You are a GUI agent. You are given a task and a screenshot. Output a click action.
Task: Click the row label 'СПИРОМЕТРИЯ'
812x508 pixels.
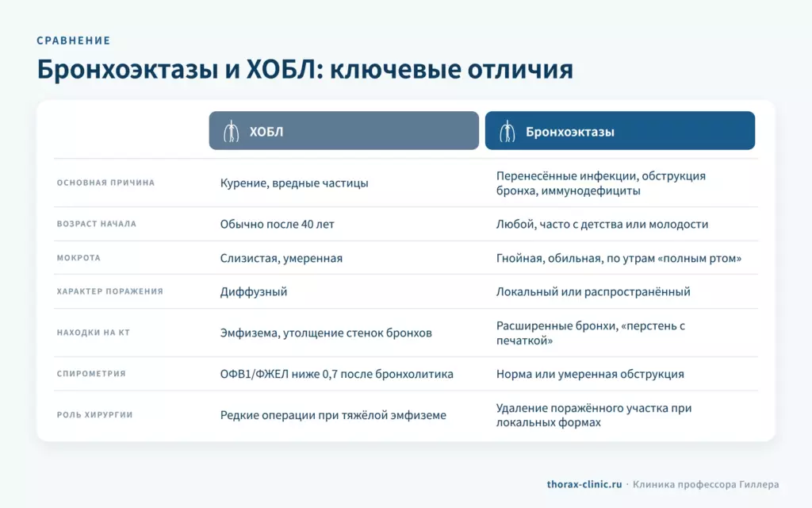coord(91,374)
